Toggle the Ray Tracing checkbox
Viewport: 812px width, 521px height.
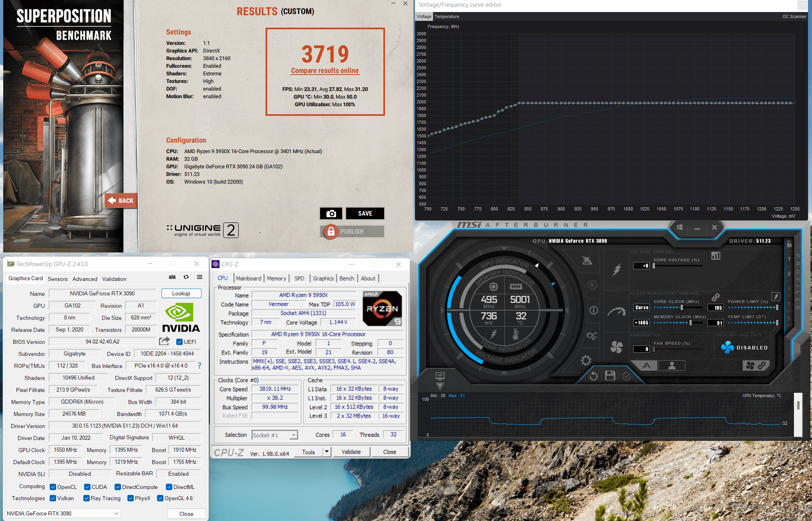87,498
